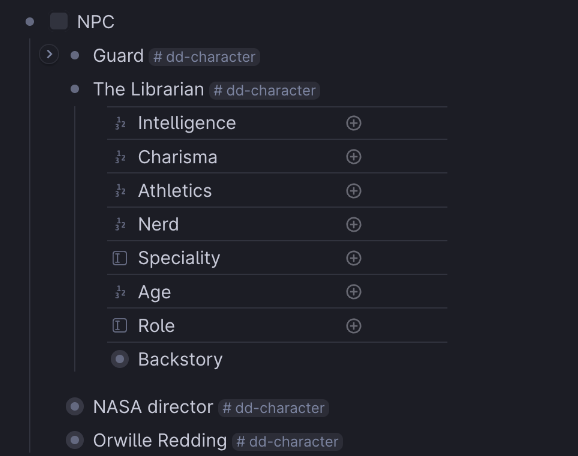This screenshot has height=456, width=578.
Task: Add a value with the Athletics plus icon
Action: tap(354, 191)
